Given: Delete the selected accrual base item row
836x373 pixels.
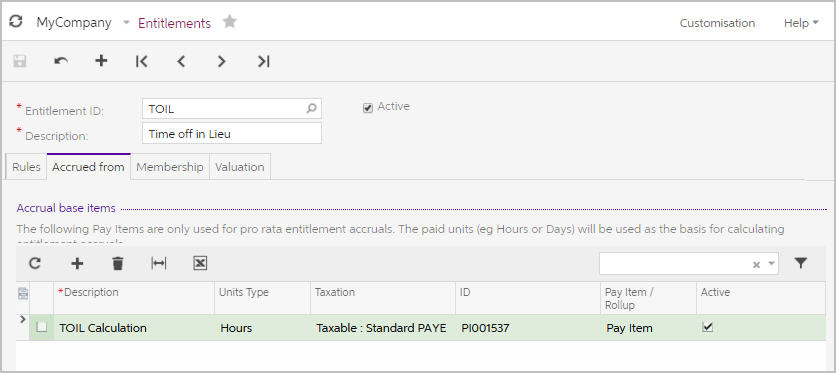Looking at the screenshot, I should 118,263.
